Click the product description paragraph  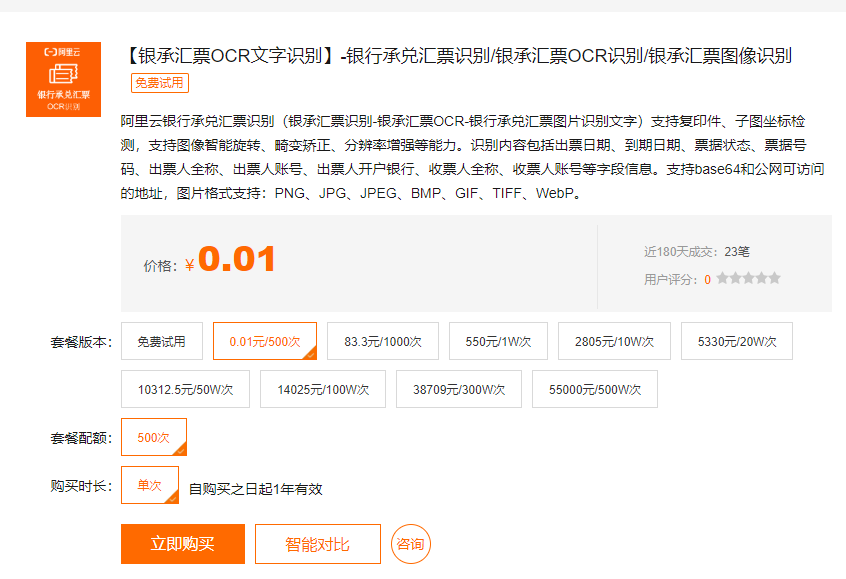(472, 157)
